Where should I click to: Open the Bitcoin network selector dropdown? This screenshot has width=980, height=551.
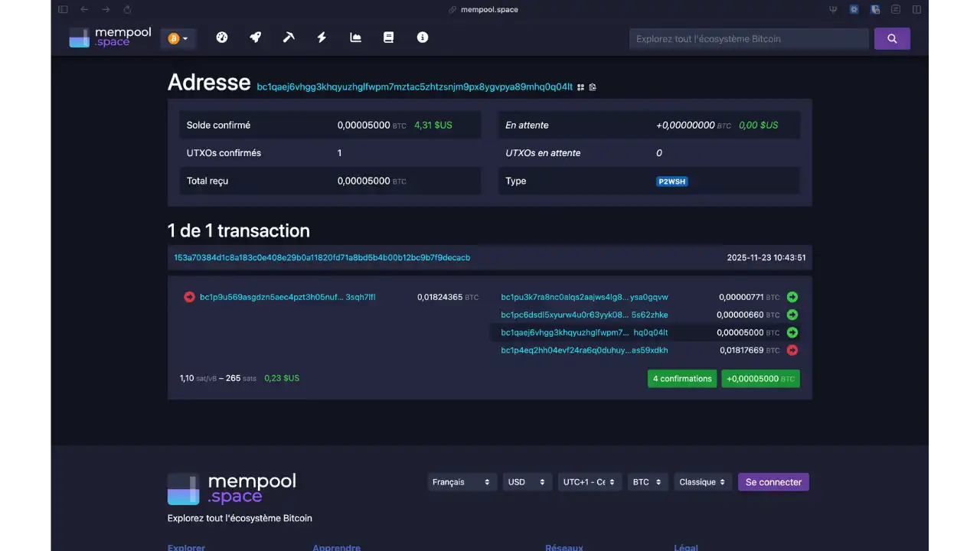coord(178,37)
